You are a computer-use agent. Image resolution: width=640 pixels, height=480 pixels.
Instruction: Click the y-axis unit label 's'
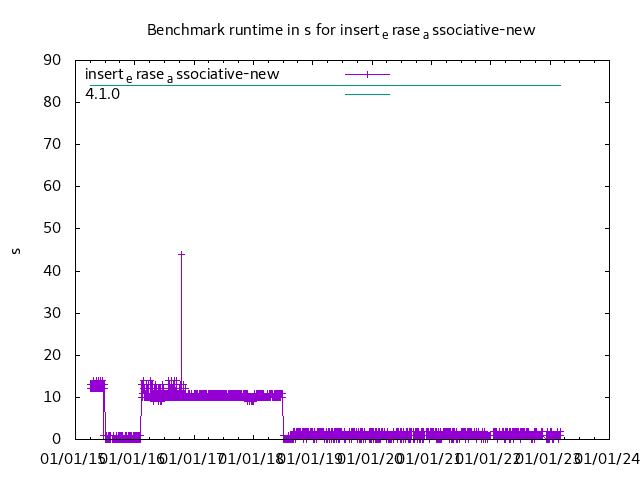16,250
